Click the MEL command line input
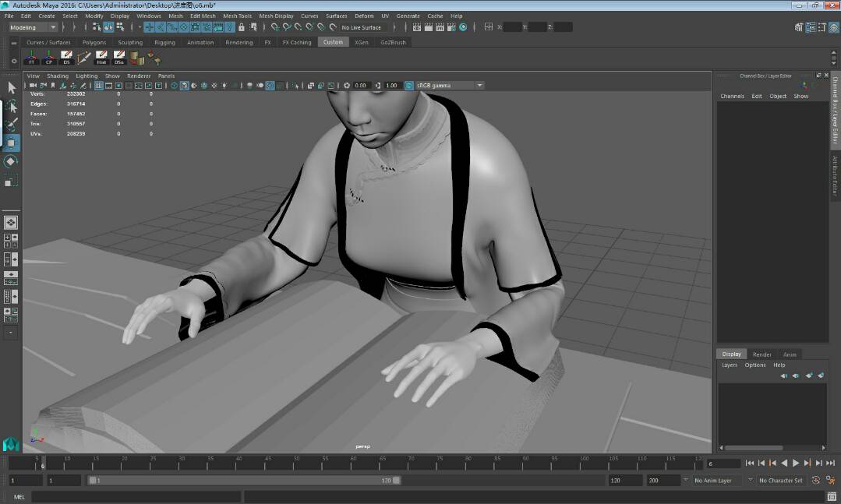Image resolution: width=841 pixels, height=504 pixels. tap(135, 497)
